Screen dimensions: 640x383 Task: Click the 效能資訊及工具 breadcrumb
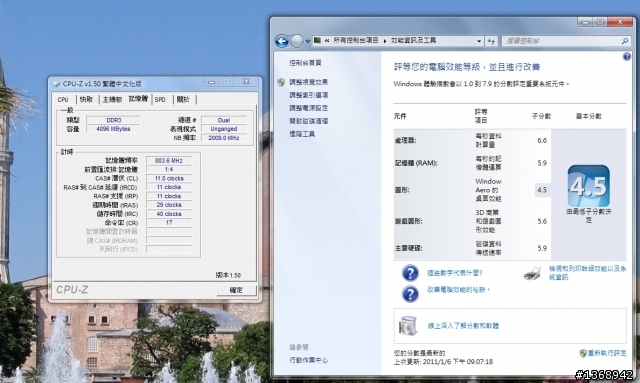coord(413,40)
